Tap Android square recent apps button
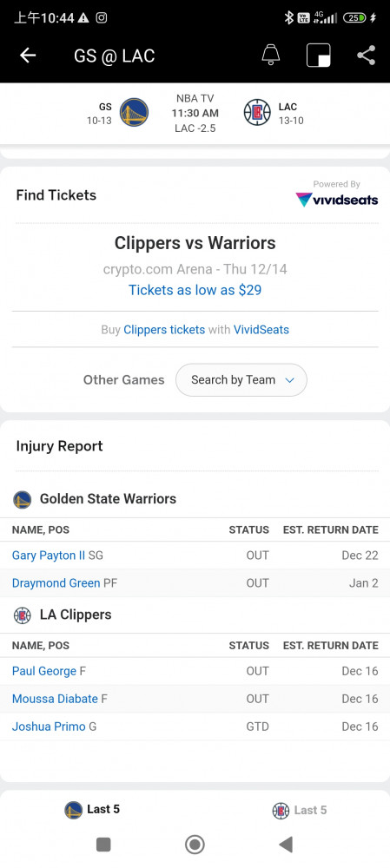 (103, 845)
